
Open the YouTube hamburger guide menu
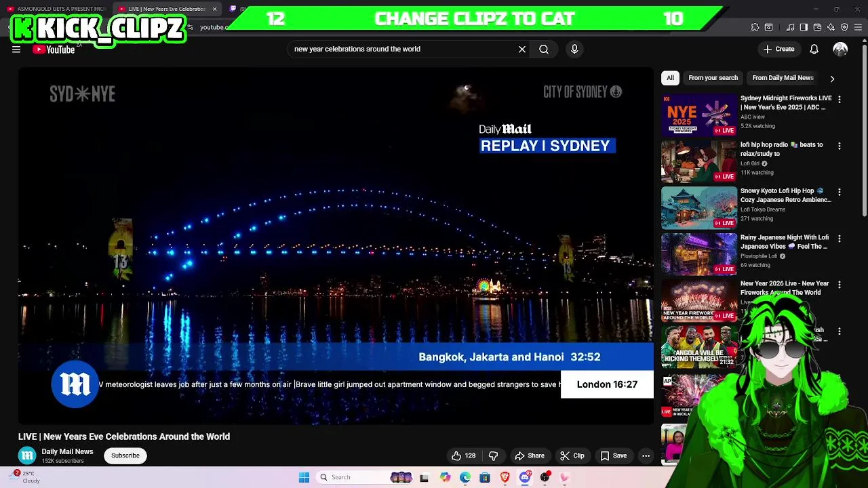click(16, 49)
